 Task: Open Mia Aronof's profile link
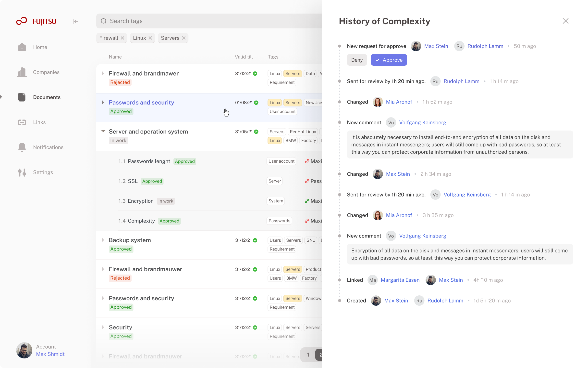tap(399, 102)
